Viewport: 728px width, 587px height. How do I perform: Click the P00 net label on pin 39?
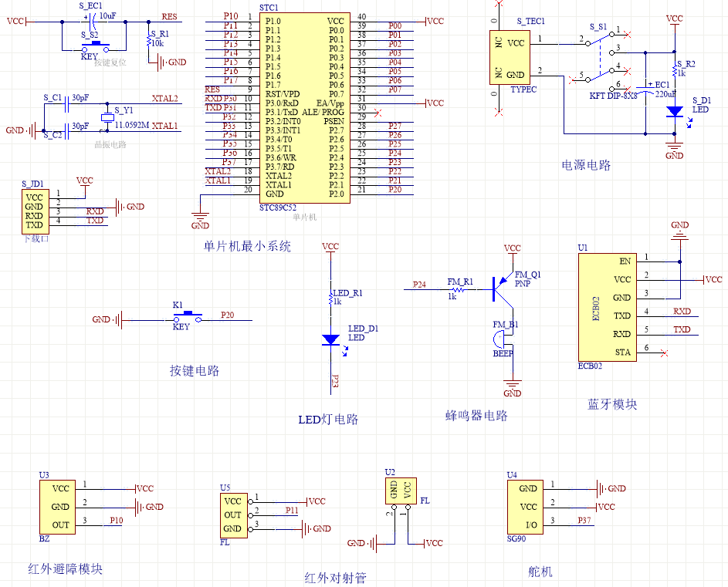394,26
